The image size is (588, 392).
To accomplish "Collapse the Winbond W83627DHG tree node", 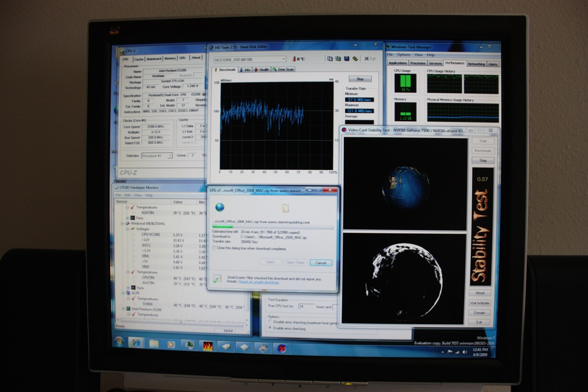I will click(122, 223).
